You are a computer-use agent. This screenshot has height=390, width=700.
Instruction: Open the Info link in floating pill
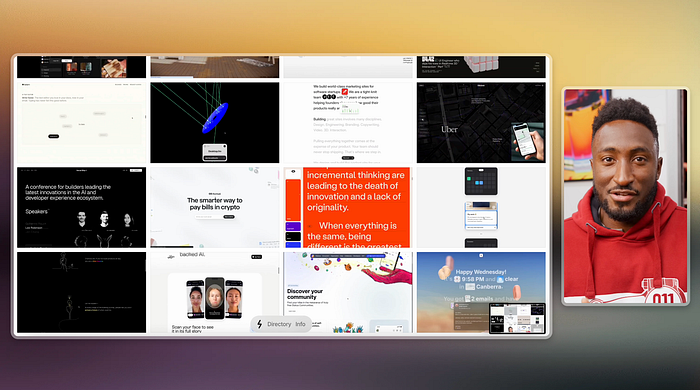pyautogui.click(x=300, y=324)
